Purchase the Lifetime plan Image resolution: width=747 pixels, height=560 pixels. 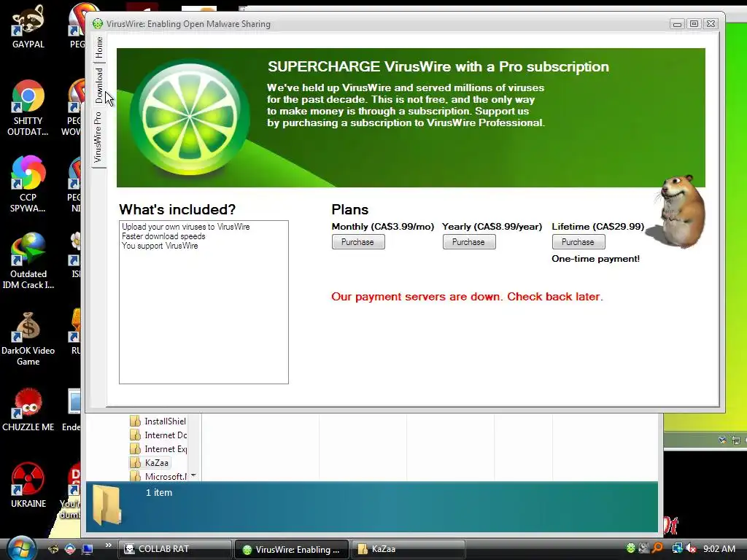(578, 242)
